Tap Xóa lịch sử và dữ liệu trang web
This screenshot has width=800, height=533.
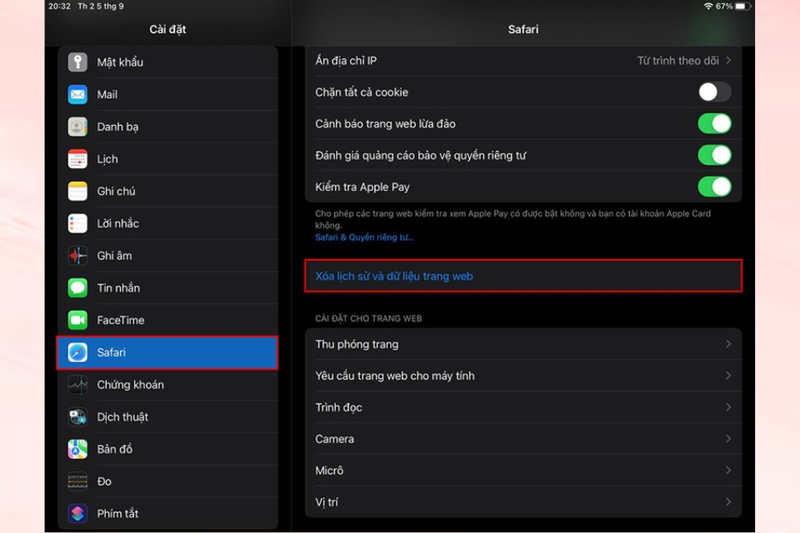coord(523,276)
